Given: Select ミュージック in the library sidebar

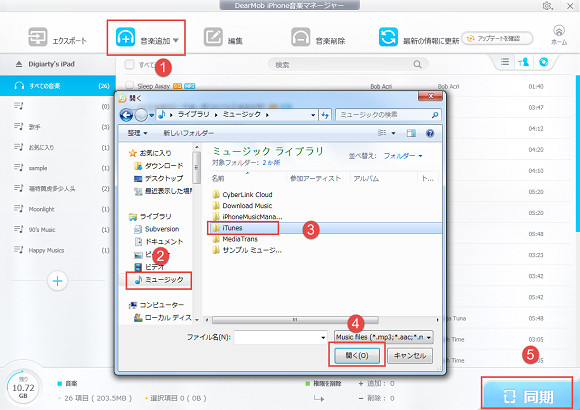Looking at the screenshot, I should pyautogui.click(x=159, y=280).
